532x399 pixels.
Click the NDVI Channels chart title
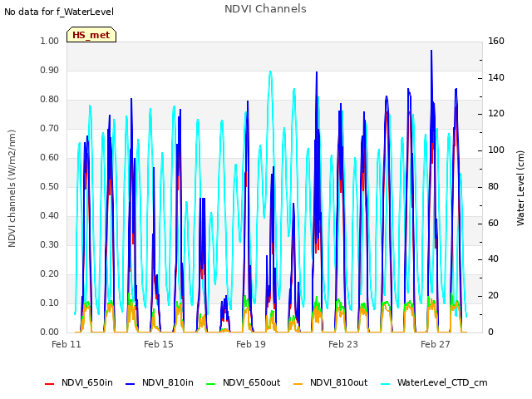(265, 9)
